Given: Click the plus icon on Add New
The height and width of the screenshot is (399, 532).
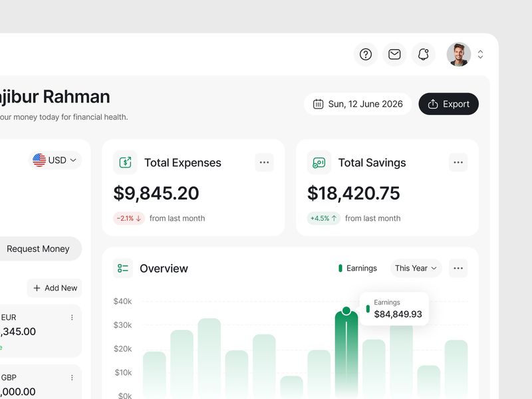Looking at the screenshot, I should pos(38,288).
